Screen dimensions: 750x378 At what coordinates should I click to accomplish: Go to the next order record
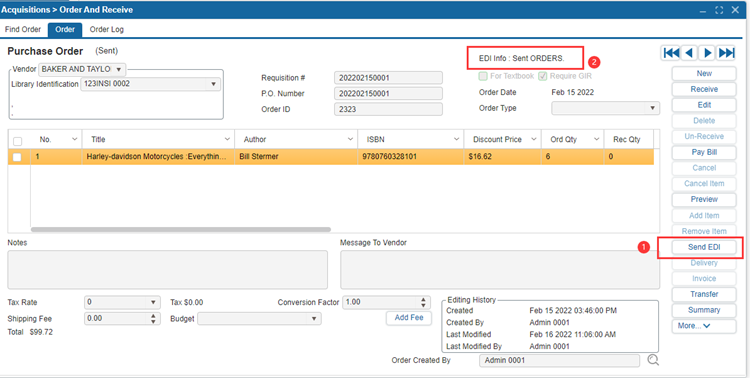707,53
